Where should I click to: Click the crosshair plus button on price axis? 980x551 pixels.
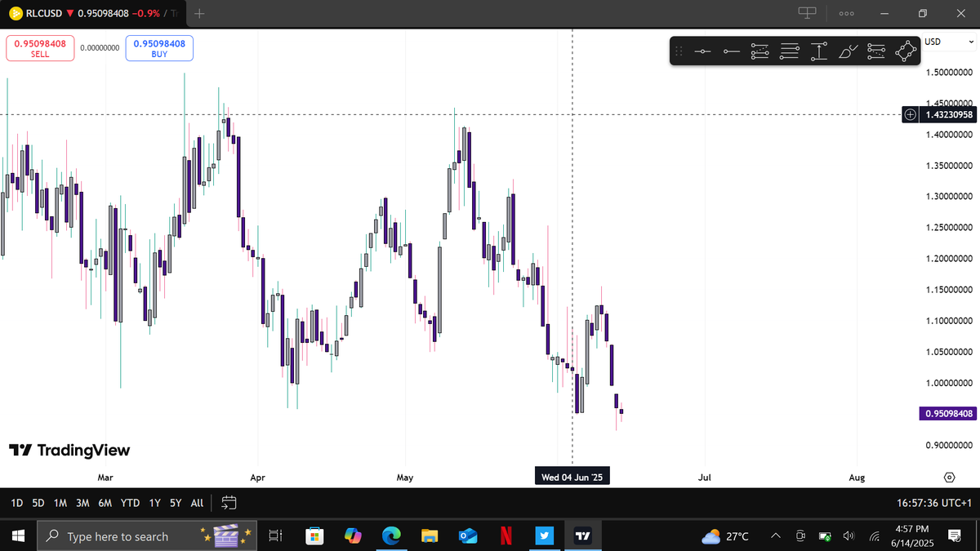[911, 115]
